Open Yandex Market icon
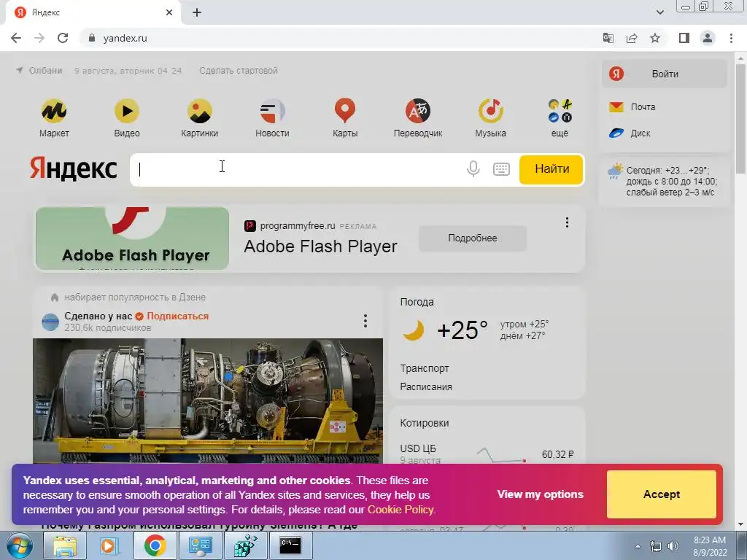The height and width of the screenshot is (560, 747). (x=54, y=112)
